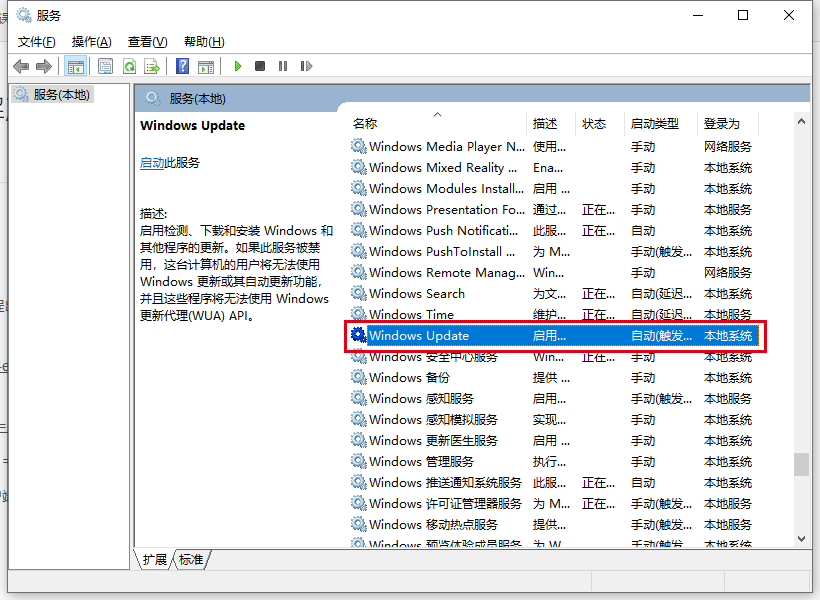
Task: Select the Windows Mixed Reality service
Action: [554, 167]
